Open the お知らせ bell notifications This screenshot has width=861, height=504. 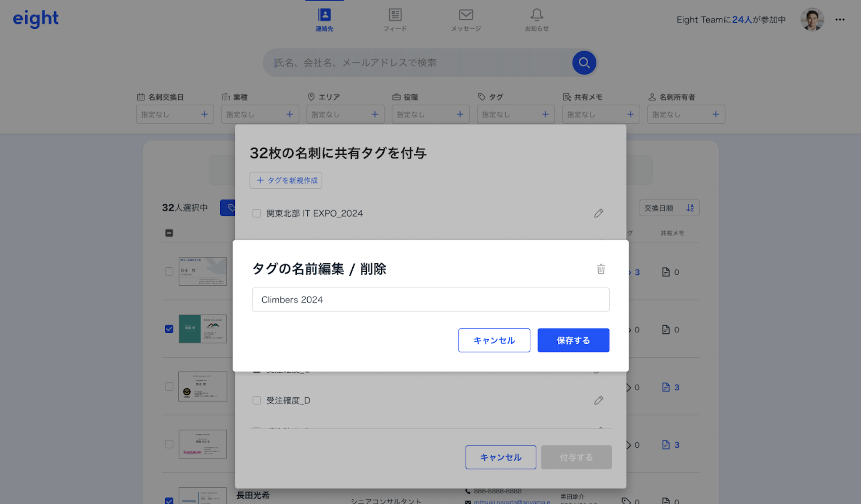pyautogui.click(x=537, y=20)
